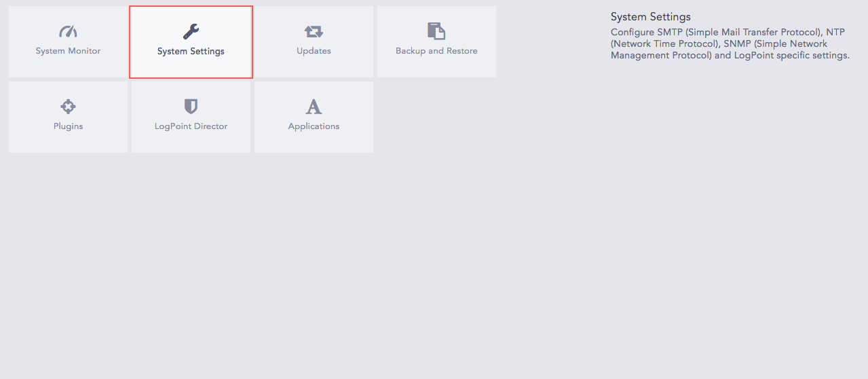Click the System Monitor gauge icon
The image size is (868, 379).
[68, 31]
